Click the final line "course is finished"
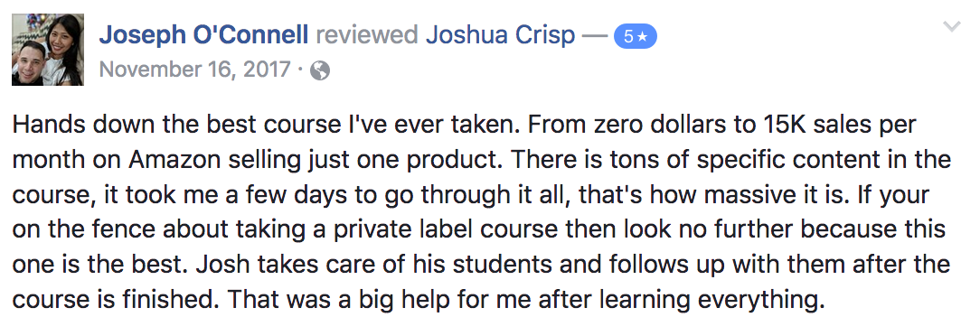The width and height of the screenshot is (980, 336). (113, 301)
